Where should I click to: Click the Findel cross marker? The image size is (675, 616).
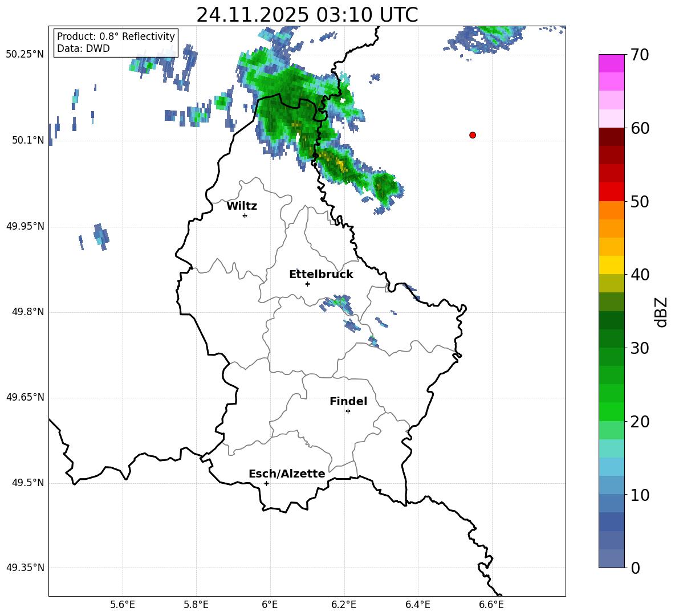(x=348, y=411)
